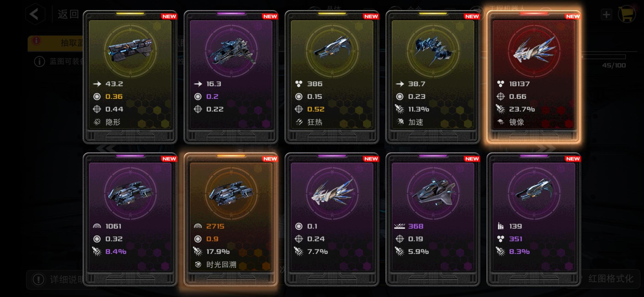Screen dimensions: 644x297
Task: Open the 抽取蓝图 yellow tab
Action: point(55,43)
